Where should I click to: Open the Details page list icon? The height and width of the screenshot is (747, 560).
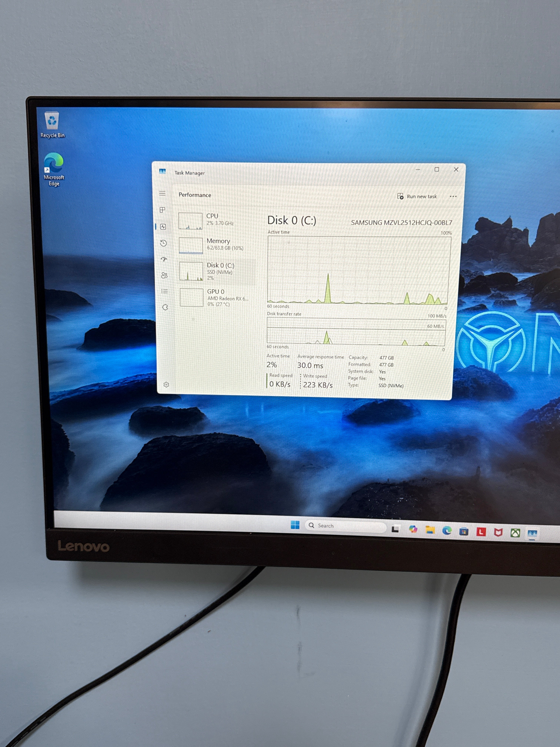pyautogui.click(x=164, y=291)
